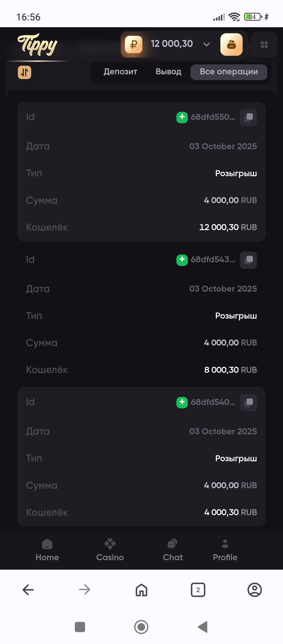
Task: Switch to the Депозит tab
Action: (120, 72)
